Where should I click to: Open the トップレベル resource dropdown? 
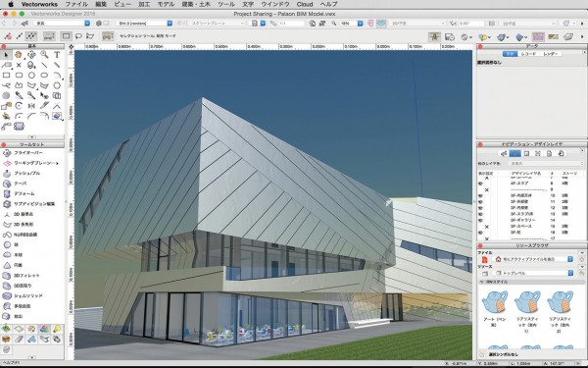tap(532, 273)
